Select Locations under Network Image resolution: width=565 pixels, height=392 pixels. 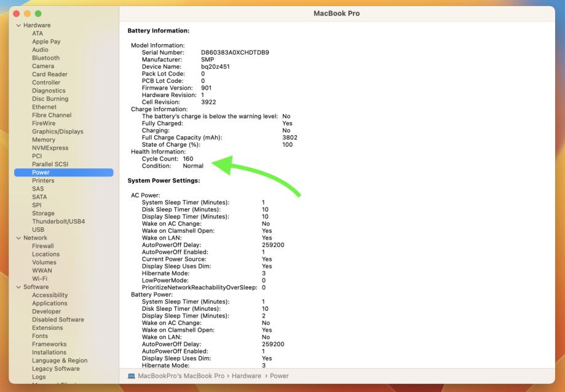pyautogui.click(x=45, y=254)
